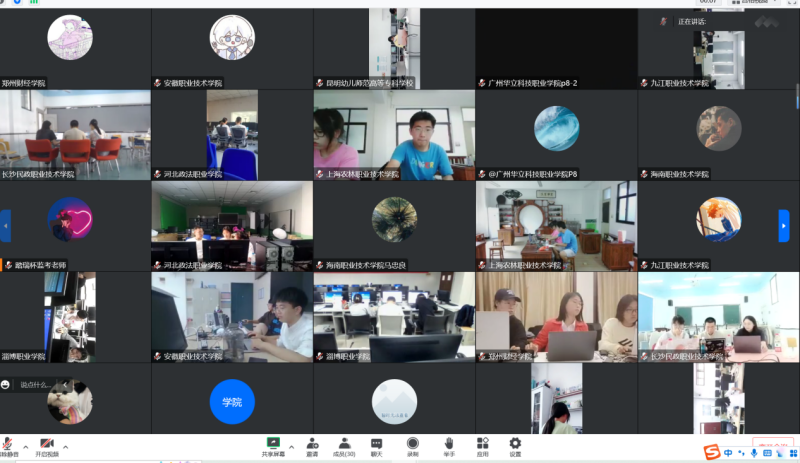Go to the next page of participants

point(784,225)
